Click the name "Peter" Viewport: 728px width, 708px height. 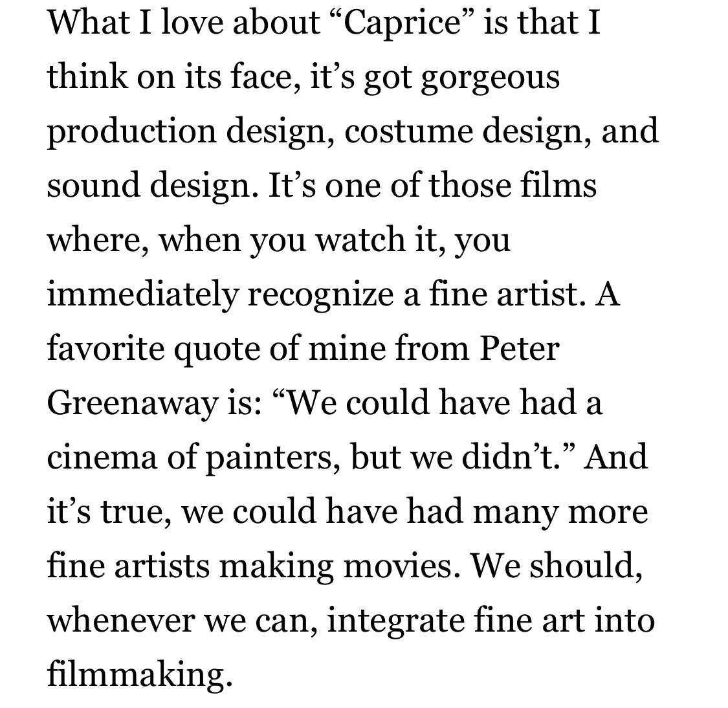[x=518, y=349]
